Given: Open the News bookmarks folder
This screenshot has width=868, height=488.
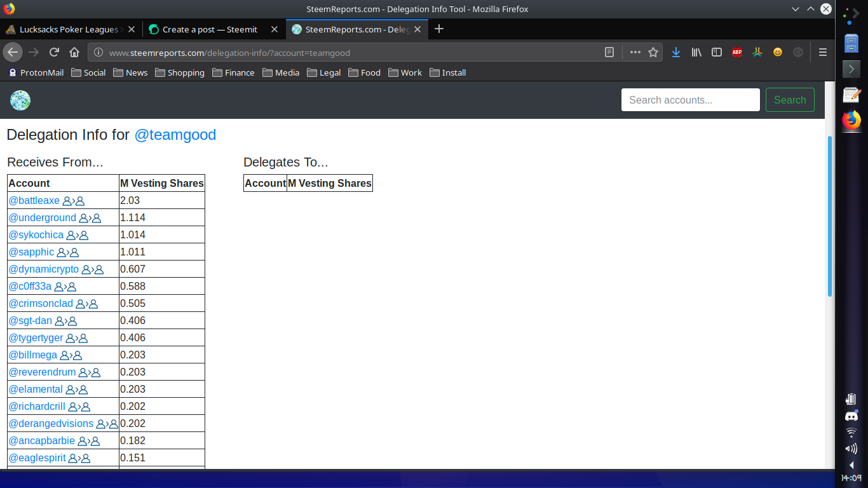Looking at the screenshot, I should pyautogui.click(x=130, y=72).
